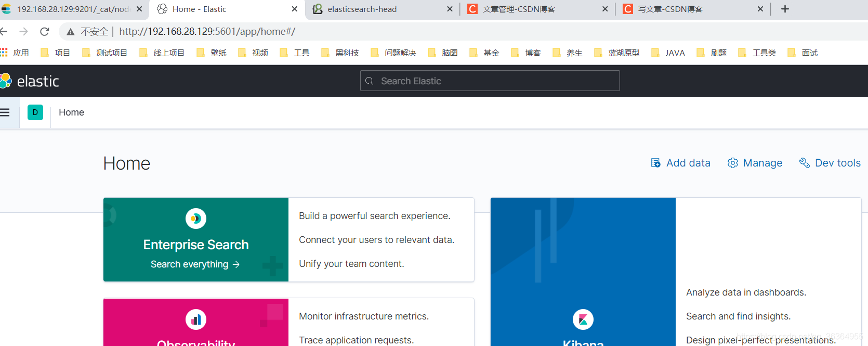The height and width of the screenshot is (346, 868).
Task: Click the 不安全 security warning icon
Action: [70, 32]
